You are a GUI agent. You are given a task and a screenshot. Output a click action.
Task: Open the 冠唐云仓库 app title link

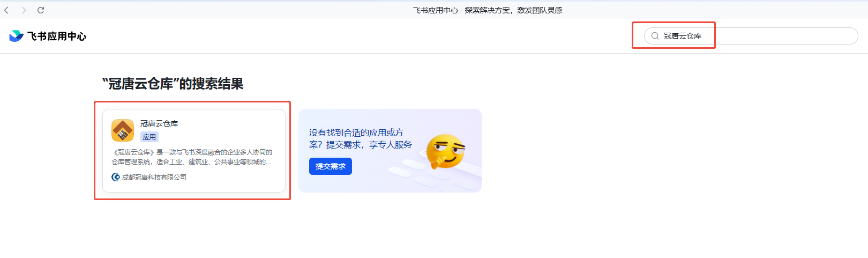(x=159, y=123)
